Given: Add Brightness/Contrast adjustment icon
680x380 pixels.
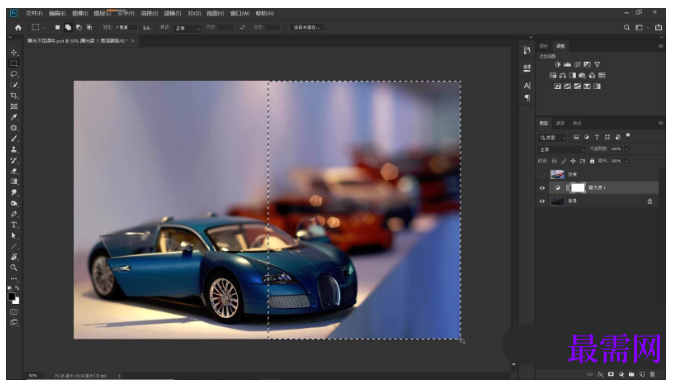Looking at the screenshot, I should [x=557, y=64].
